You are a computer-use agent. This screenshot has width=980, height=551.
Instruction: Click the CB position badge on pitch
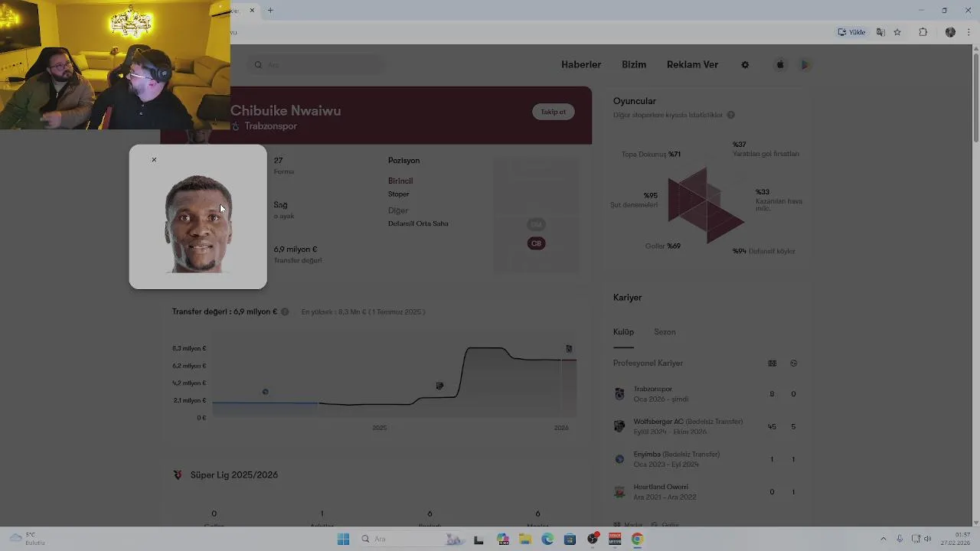536,243
